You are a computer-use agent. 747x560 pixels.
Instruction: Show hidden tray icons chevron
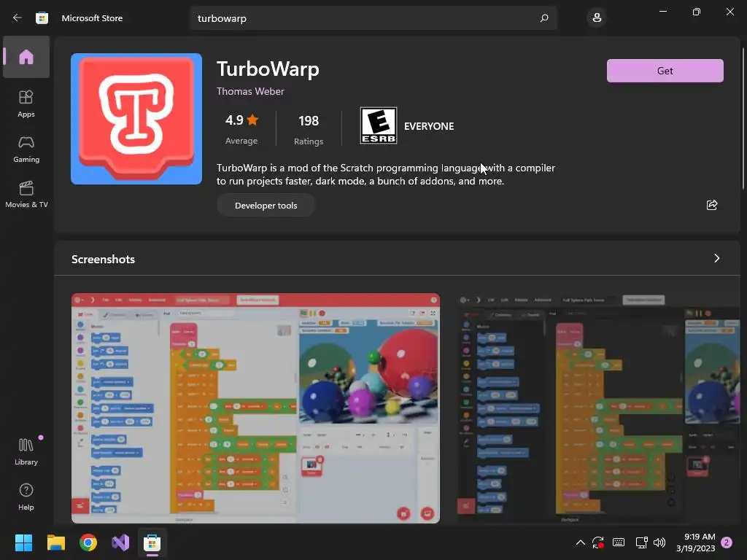coord(580,542)
